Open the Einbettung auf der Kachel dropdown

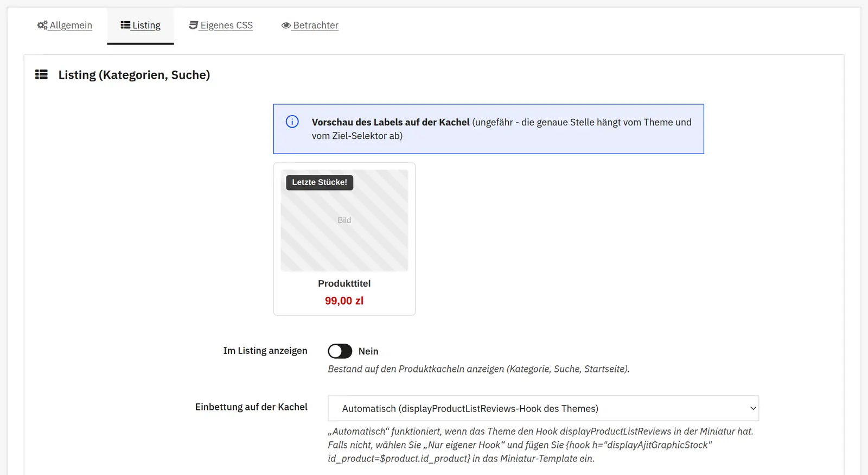coord(543,408)
